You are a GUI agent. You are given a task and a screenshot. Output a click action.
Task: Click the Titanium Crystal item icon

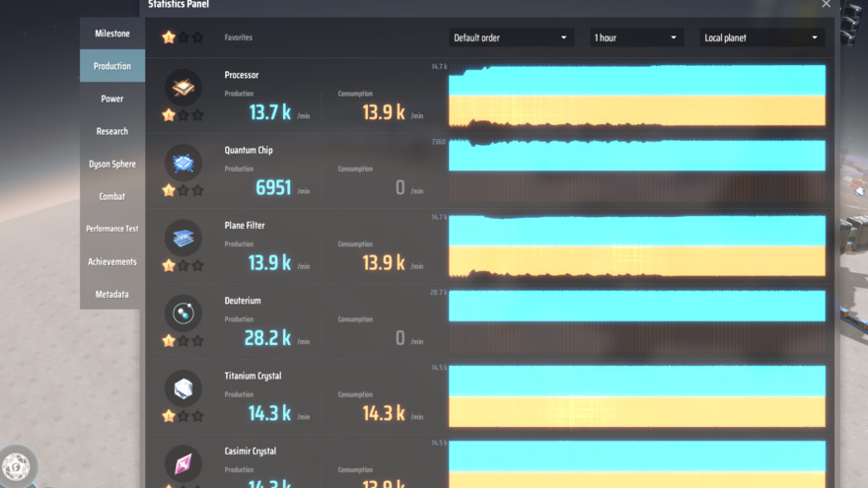(183, 388)
